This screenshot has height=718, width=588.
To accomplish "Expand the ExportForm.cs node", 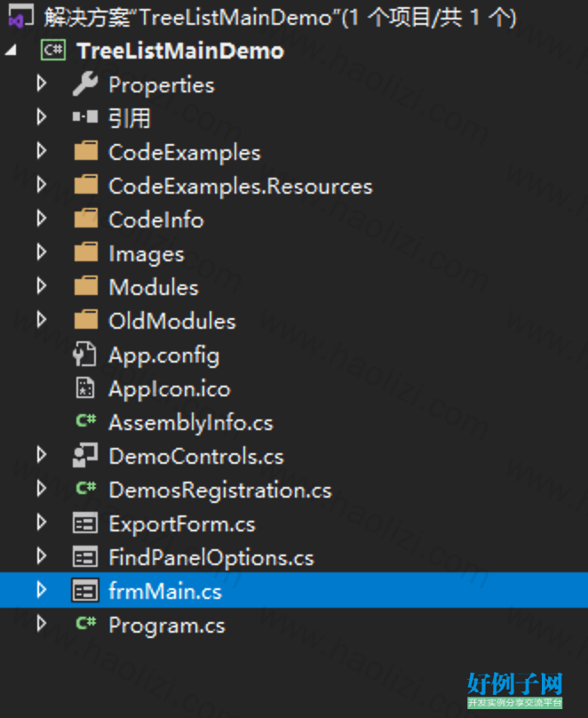I will [x=42, y=523].
